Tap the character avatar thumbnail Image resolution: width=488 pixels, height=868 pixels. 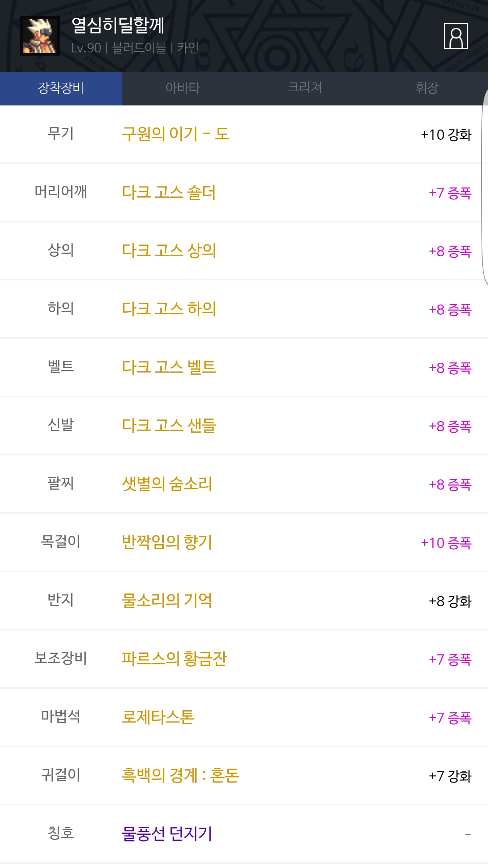click(x=40, y=36)
